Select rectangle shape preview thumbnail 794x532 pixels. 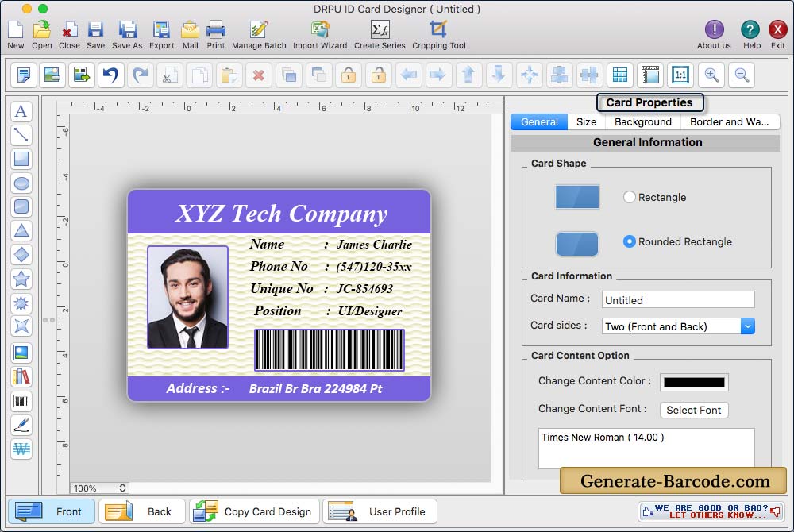577,197
